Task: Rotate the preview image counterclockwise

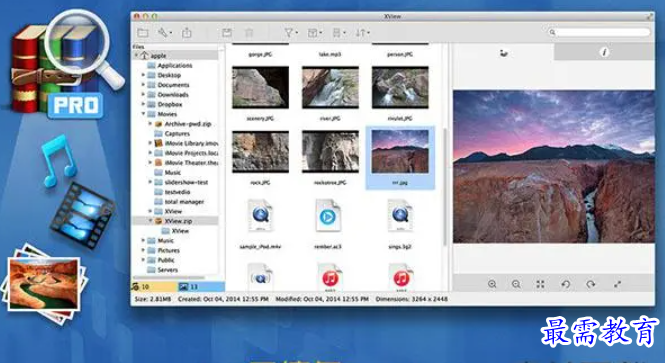Action: [x=565, y=284]
